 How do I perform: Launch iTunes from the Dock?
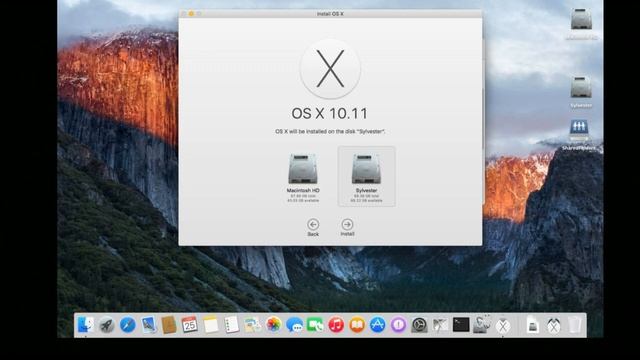point(336,325)
